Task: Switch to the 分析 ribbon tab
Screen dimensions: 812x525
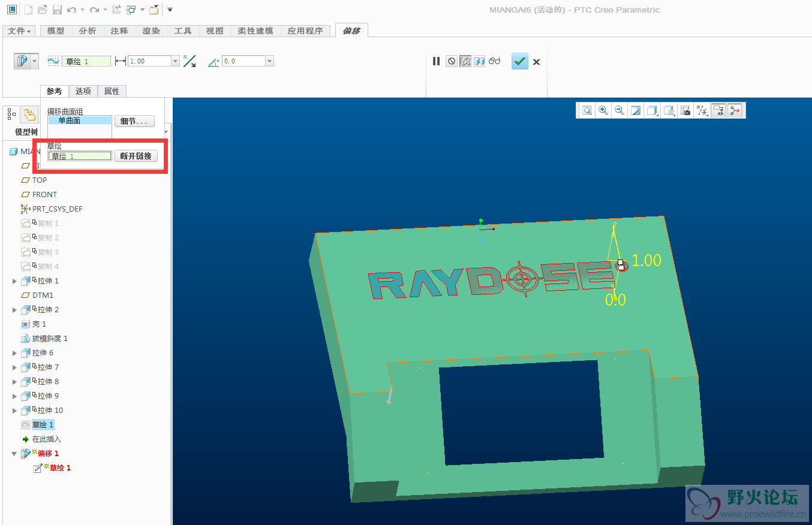Action: pyautogui.click(x=88, y=31)
